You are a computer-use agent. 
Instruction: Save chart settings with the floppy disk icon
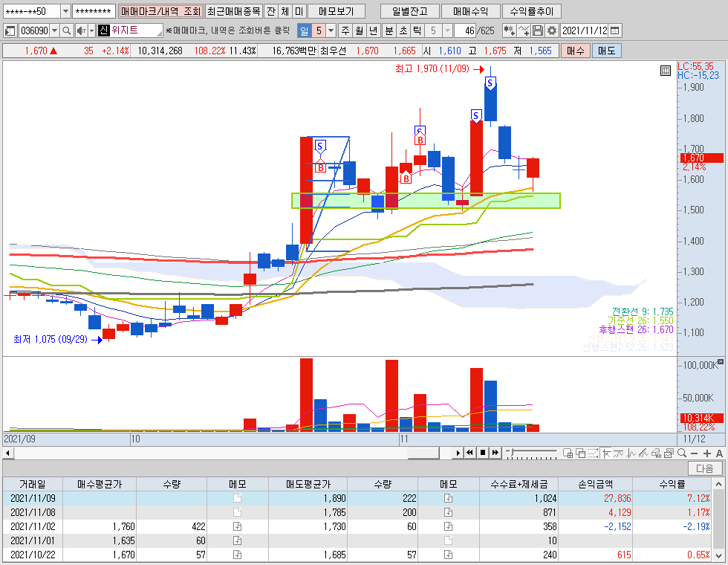(538, 30)
